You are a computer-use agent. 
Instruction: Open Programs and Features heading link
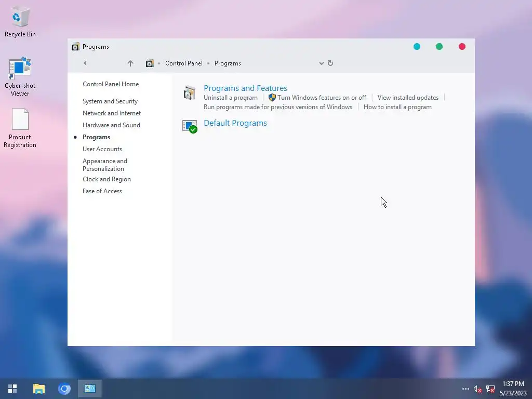pos(245,88)
